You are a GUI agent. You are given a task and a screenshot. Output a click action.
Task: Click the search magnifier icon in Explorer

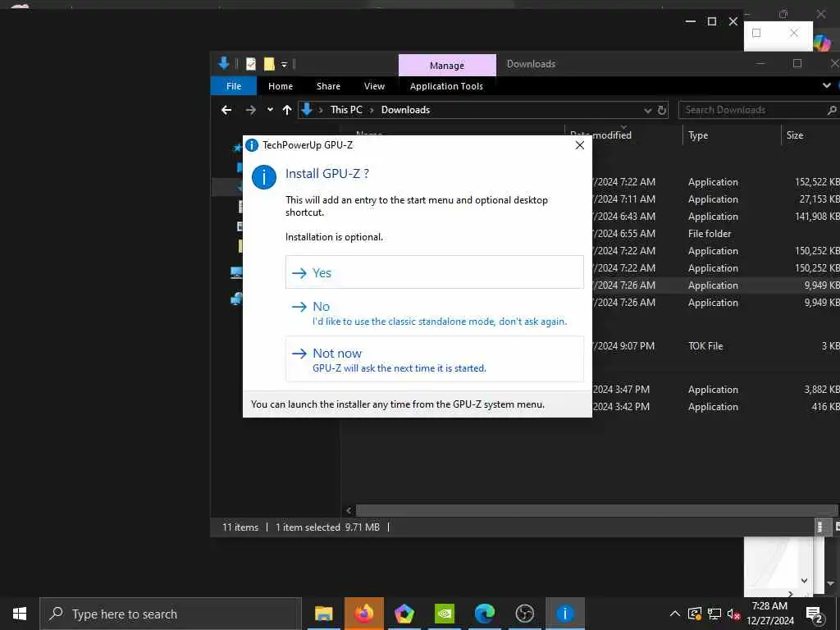(832, 110)
